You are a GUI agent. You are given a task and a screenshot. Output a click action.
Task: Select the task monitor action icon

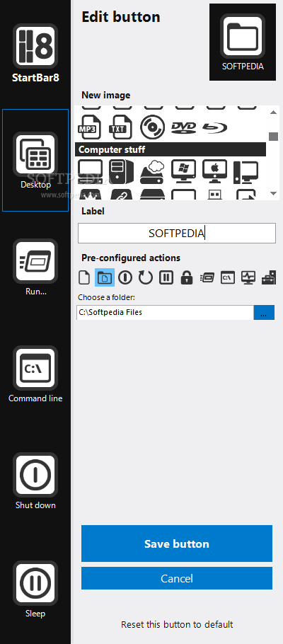point(248,277)
